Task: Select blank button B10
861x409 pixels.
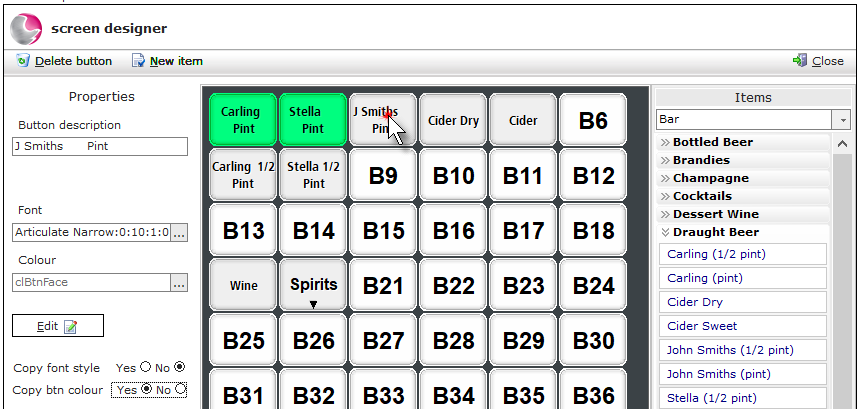Action: [x=453, y=175]
